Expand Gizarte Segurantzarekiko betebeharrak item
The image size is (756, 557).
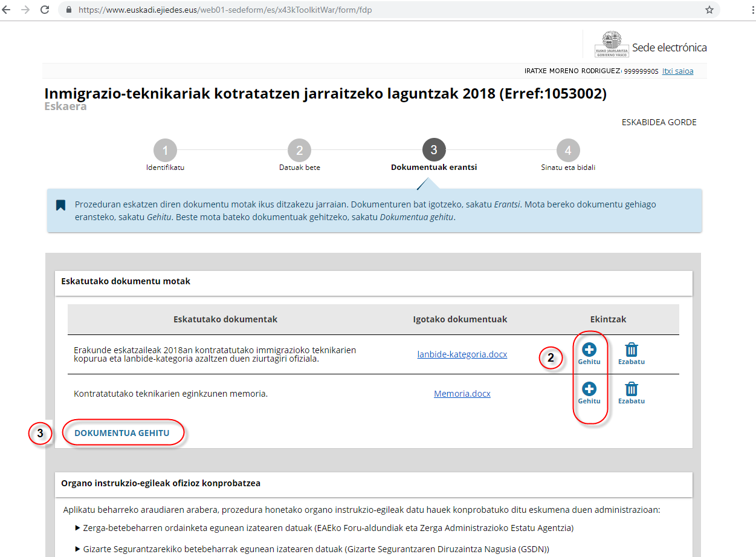pos(77,549)
